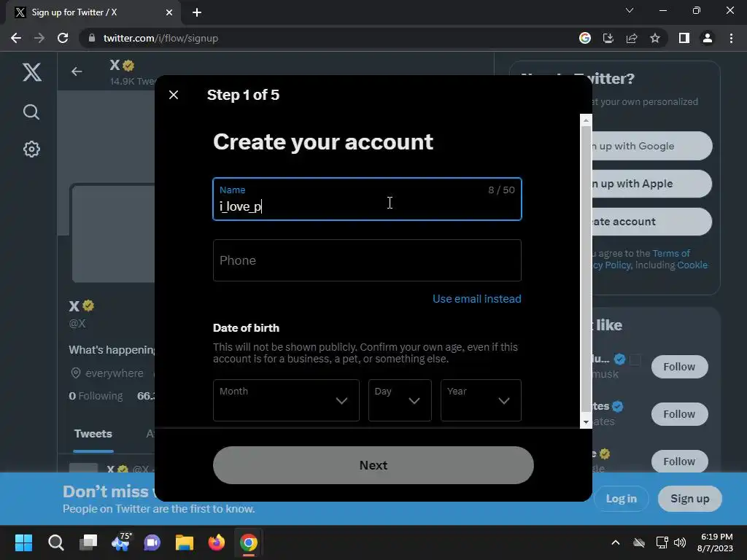
Task: Click Chrome icon on taskbar
Action: tap(248, 542)
